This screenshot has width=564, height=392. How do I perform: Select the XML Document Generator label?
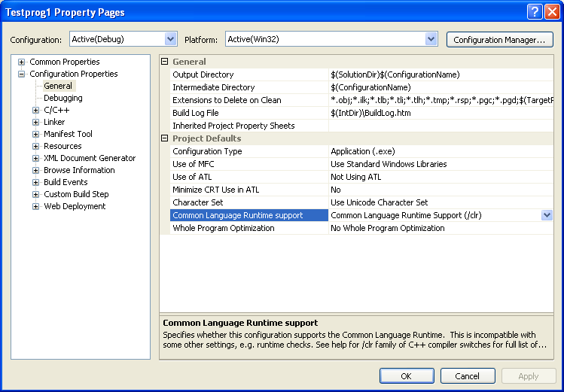coord(90,158)
